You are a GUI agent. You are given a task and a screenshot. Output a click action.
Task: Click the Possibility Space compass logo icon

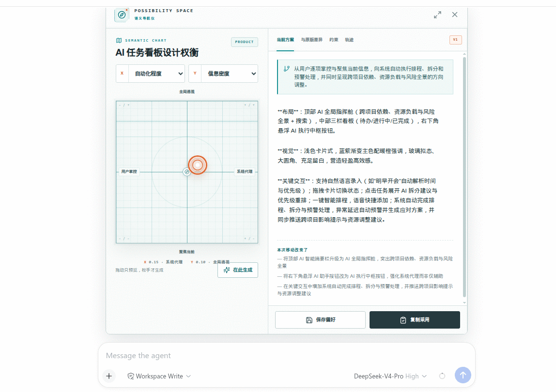[122, 15]
